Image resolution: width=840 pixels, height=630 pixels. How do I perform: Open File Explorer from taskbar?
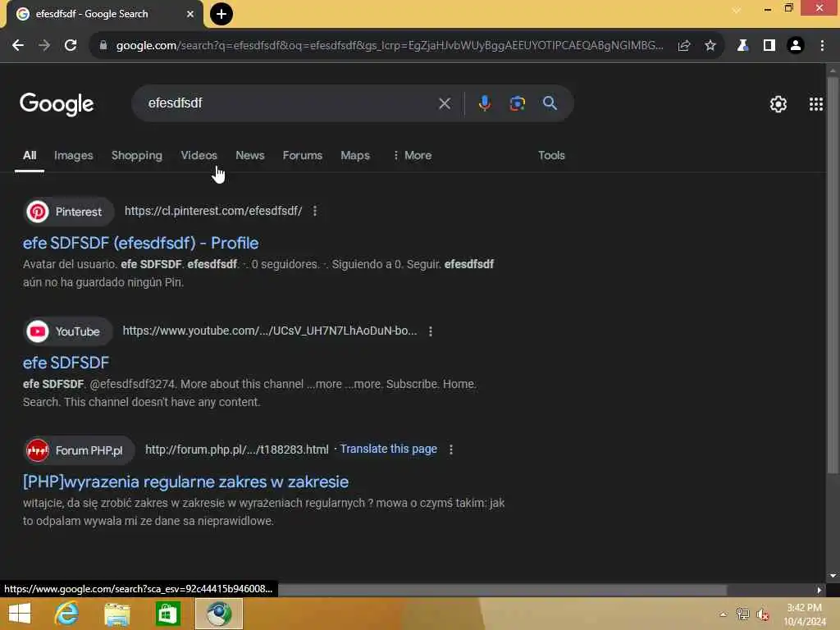pos(116,614)
